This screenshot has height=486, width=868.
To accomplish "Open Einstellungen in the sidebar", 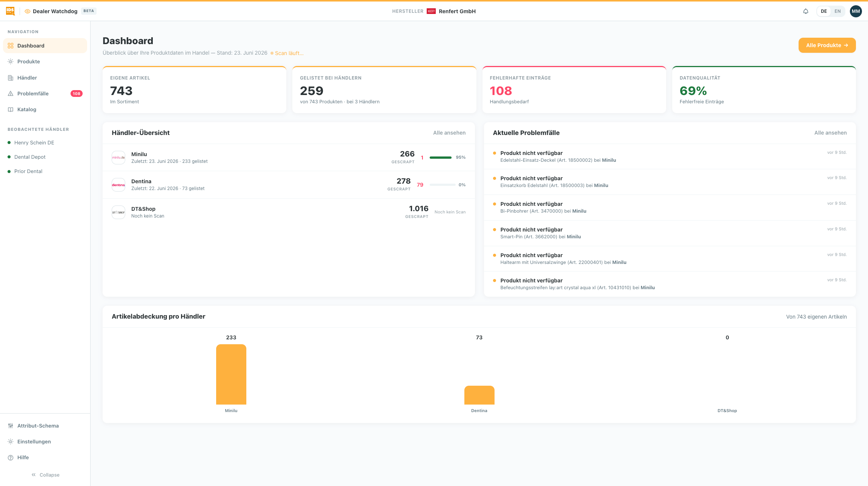I will (45, 442).
